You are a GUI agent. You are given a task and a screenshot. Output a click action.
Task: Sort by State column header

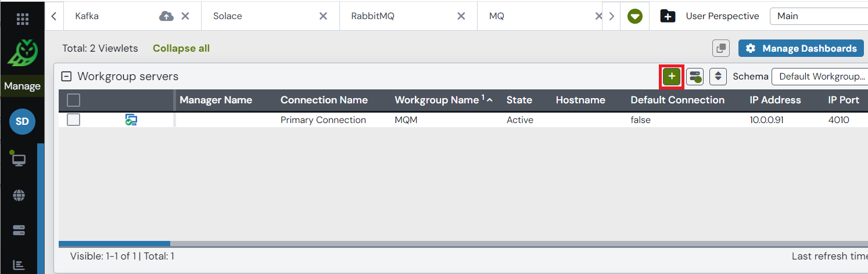519,100
